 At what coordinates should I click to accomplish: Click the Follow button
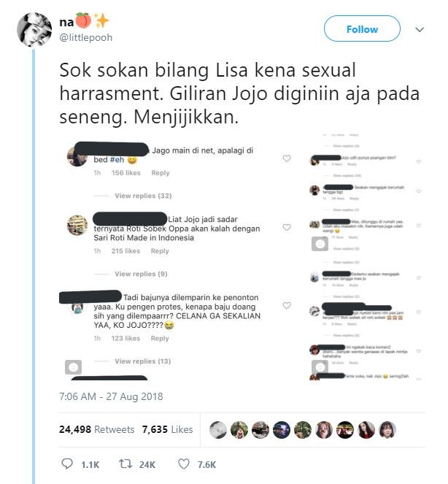click(x=362, y=28)
